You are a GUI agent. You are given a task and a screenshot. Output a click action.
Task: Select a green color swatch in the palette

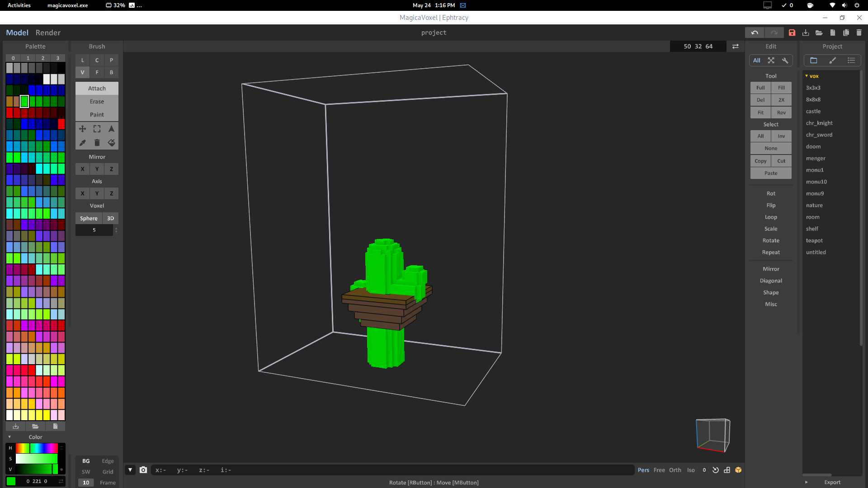pos(24,102)
